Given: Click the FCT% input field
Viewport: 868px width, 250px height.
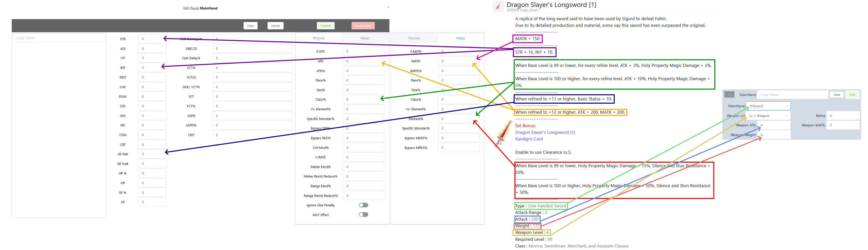Looking at the screenshot, I should point(252,106).
